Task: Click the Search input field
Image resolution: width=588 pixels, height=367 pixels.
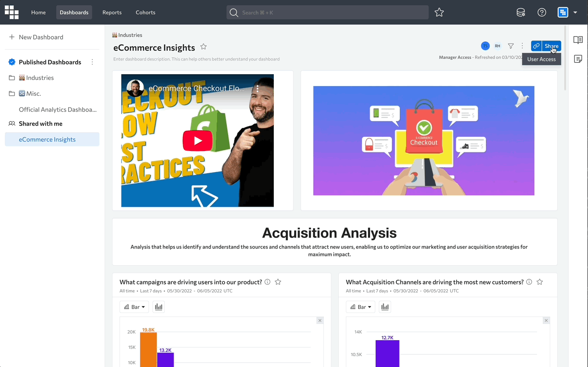Action: tap(327, 12)
